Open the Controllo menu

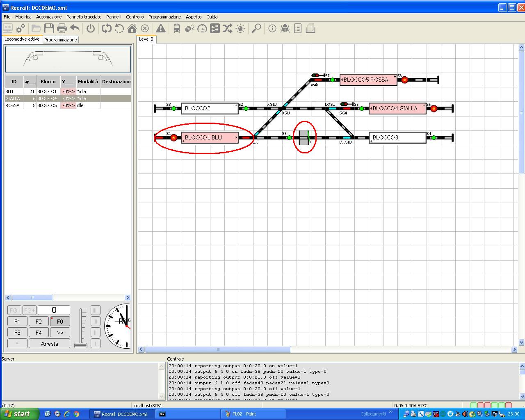pos(135,17)
